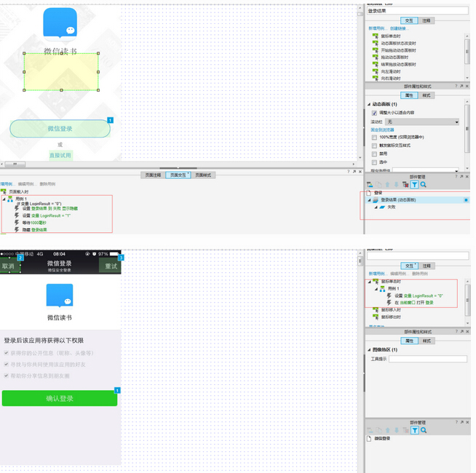Click the blue footnote badge on 确认登录 button
The image size is (476, 473).
(116, 391)
